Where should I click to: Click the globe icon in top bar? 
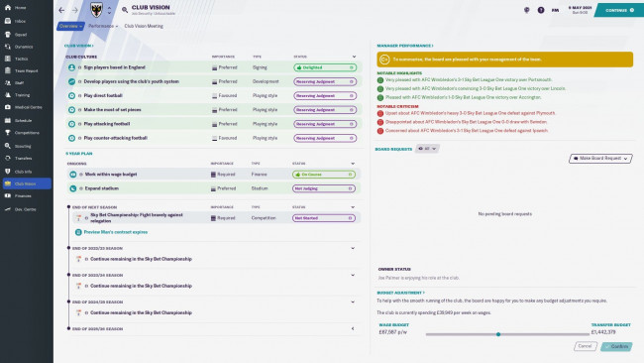coord(526,10)
